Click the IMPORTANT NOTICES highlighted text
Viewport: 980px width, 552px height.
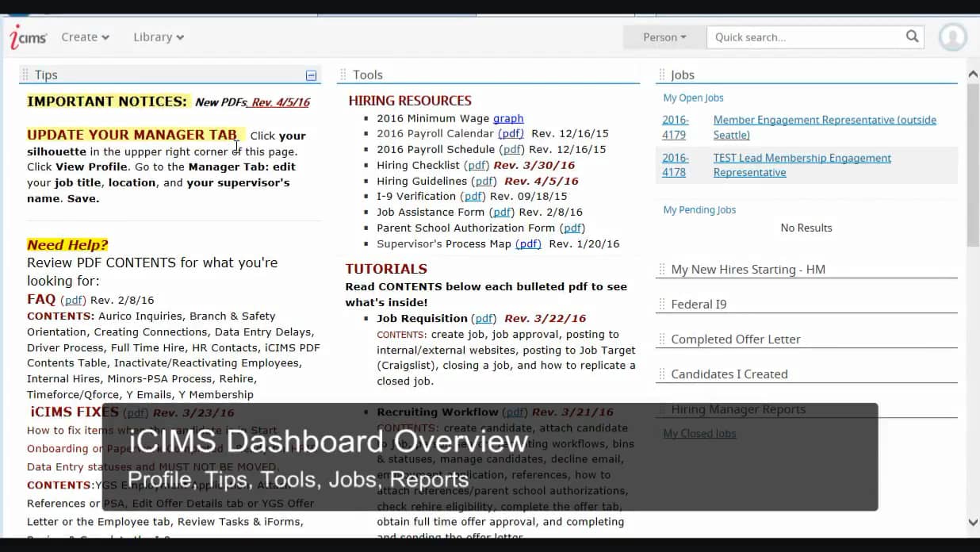coord(107,102)
